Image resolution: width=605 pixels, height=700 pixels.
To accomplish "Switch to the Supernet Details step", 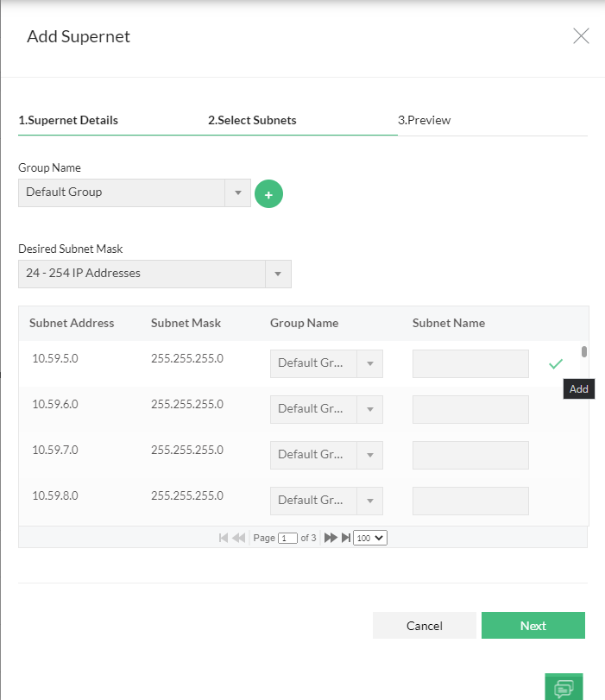I will (68, 120).
